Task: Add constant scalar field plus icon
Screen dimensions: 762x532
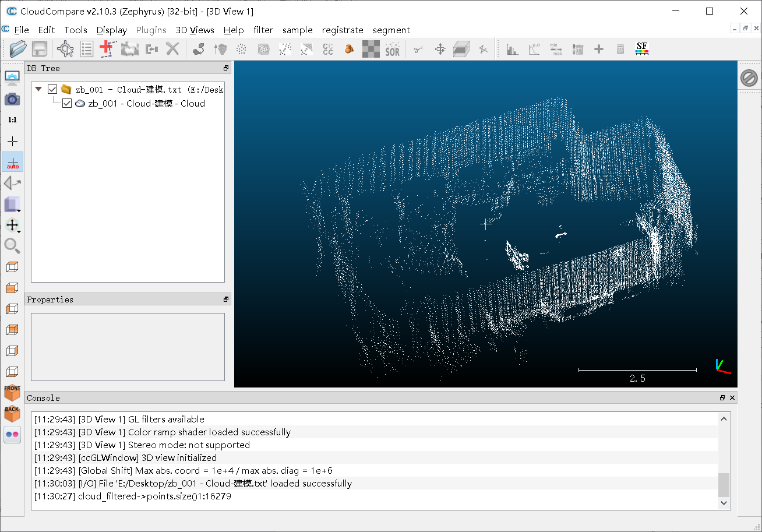Action: [599, 50]
